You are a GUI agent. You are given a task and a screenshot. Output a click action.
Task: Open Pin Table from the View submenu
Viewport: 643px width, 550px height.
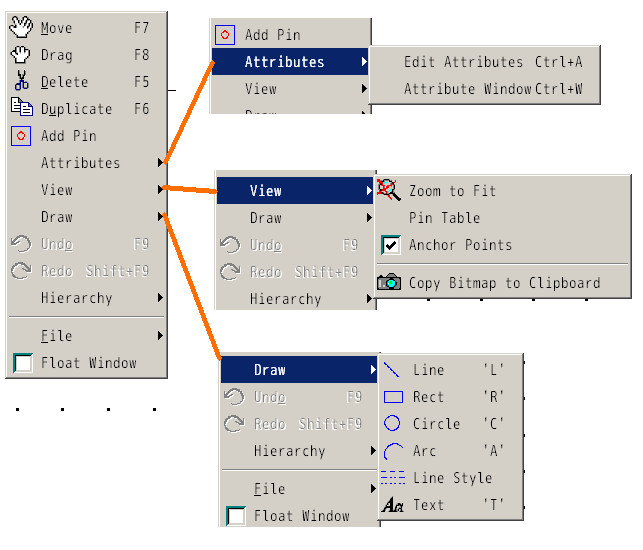tap(444, 218)
